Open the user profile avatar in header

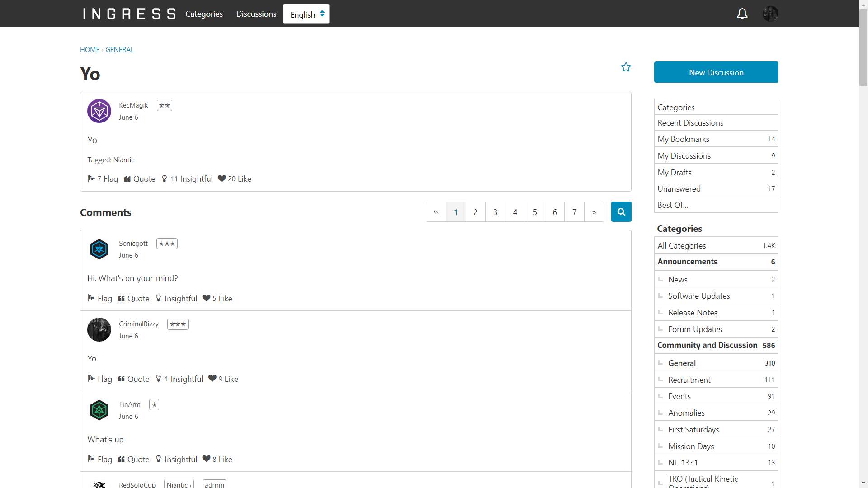pyautogui.click(x=770, y=14)
